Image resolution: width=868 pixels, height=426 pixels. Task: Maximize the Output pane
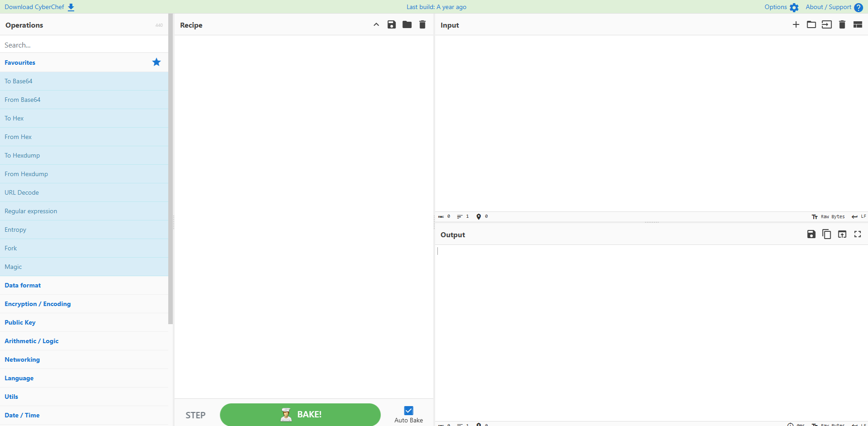[857, 234]
